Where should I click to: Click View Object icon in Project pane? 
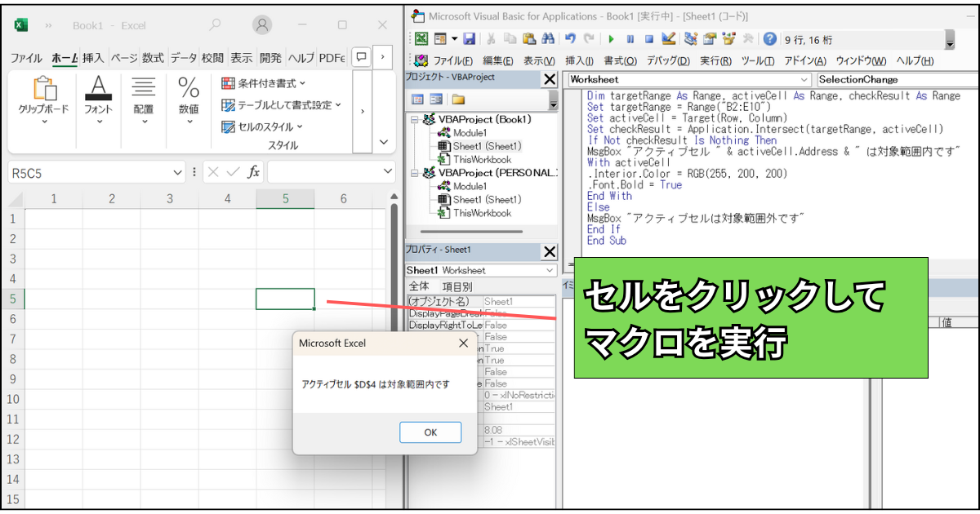pos(436,99)
